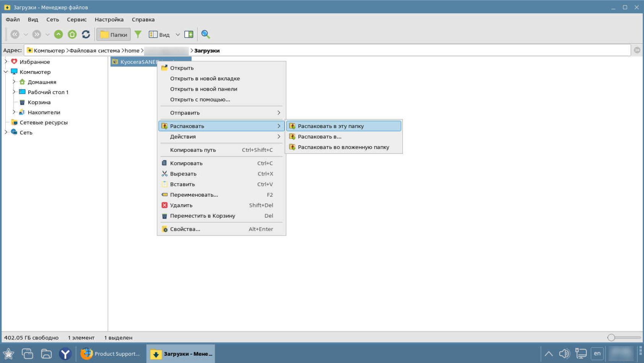Select Корзина in the sidebar tree

tap(39, 102)
